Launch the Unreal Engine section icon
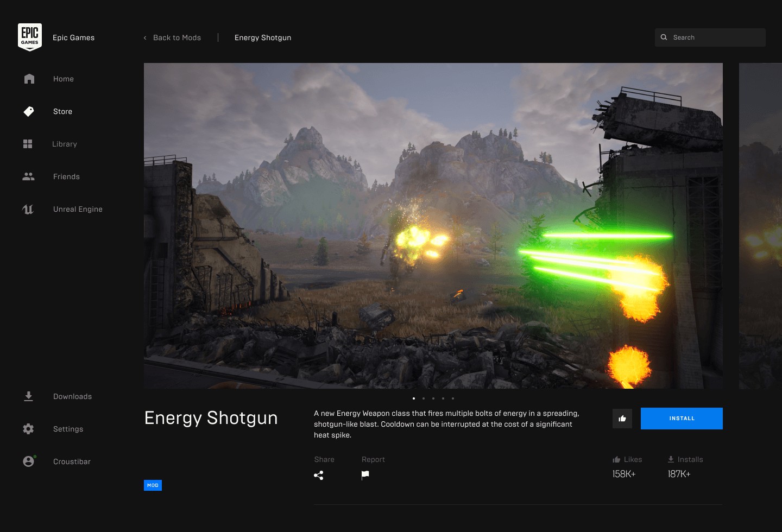 tap(28, 209)
